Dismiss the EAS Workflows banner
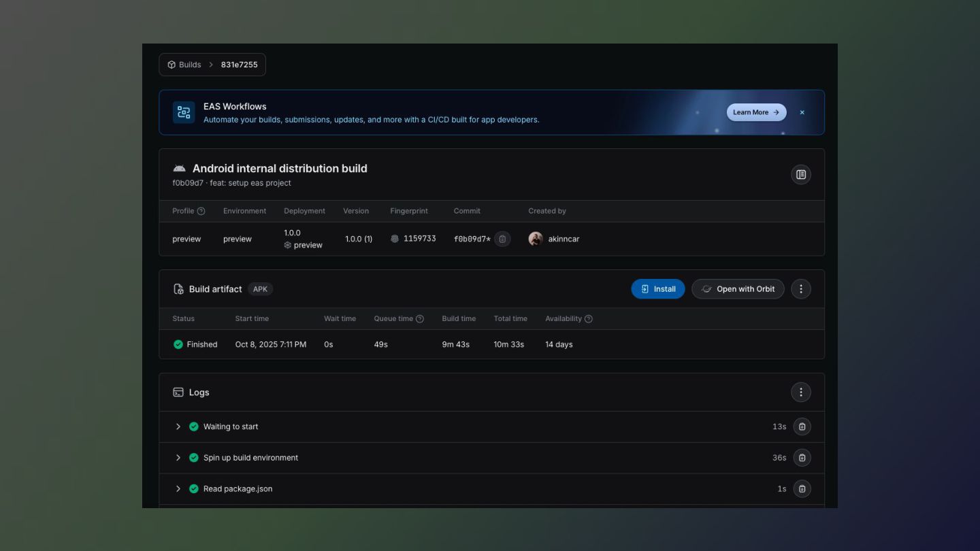The image size is (980, 551). (x=802, y=113)
